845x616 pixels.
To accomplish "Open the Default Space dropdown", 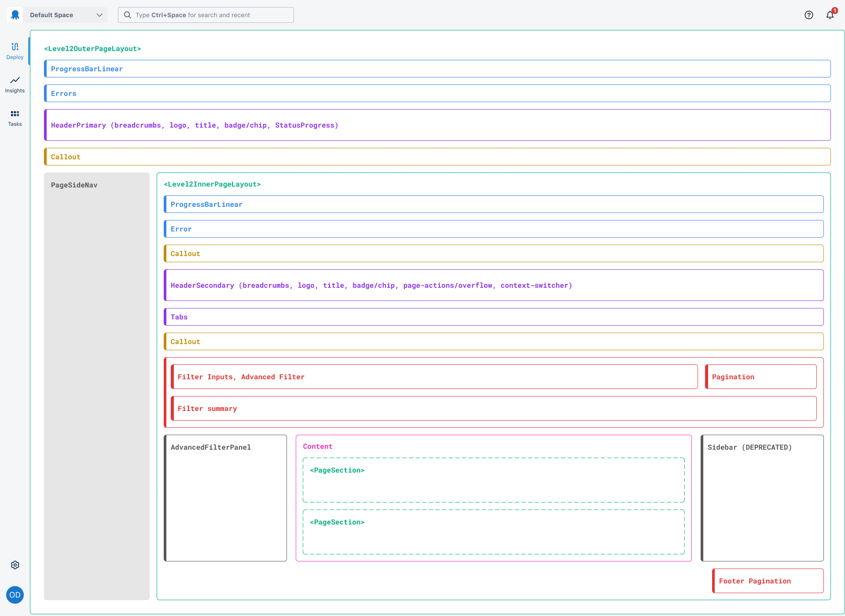I will pyautogui.click(x=66, y=15).
